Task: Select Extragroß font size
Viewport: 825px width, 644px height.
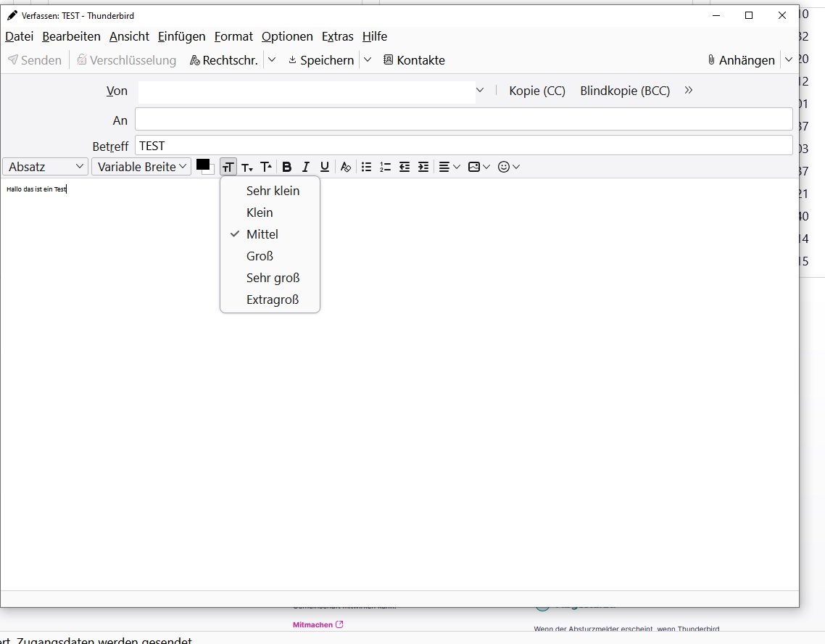Action: click(x=270, y=300)
